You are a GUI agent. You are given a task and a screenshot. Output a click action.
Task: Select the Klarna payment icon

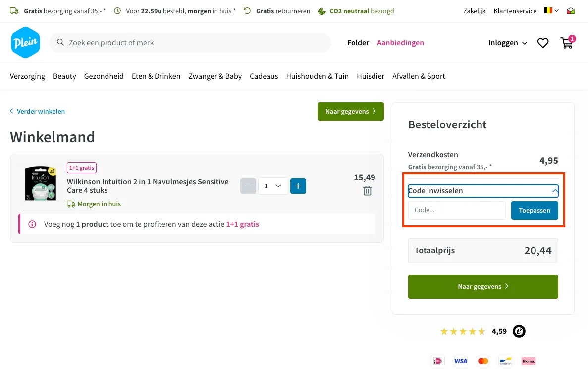[528, 361]
